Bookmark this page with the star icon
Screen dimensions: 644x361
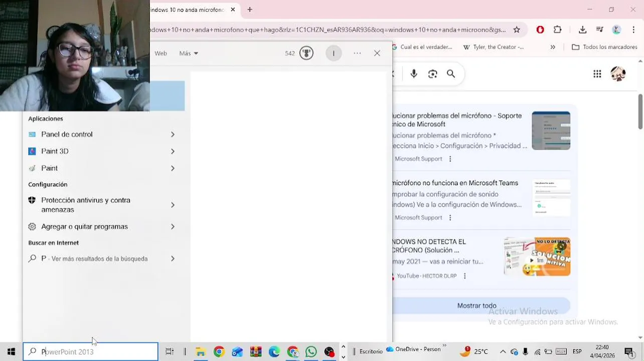coord(517,30)
